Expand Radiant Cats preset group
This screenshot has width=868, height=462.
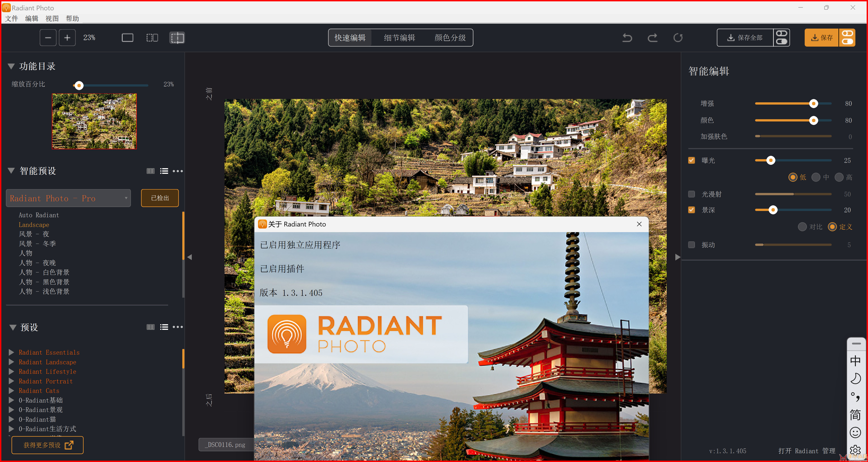coord(11,391)
